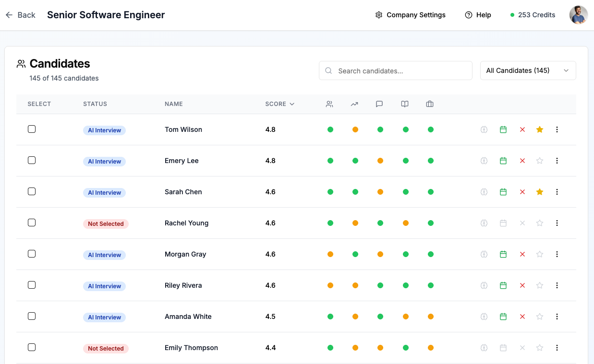594x364 pixels.
Task: Tick the checkbox next to Rachel Young
Action: click(x=32, y=223)
